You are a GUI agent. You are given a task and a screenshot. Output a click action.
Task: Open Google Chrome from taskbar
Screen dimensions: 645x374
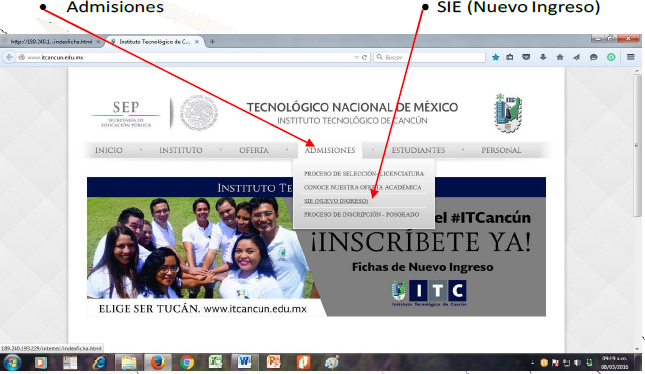click(x=187, y=363)
